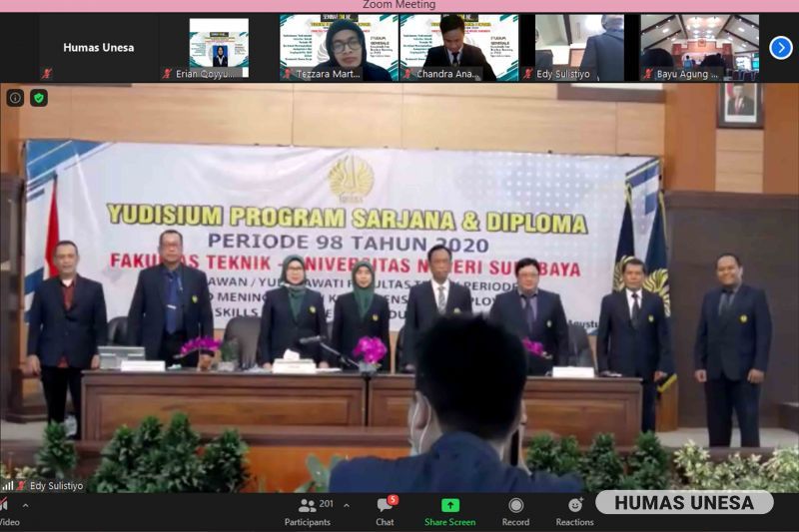
Task: Select the Humas Unesa participant tile
Action: 98,47
